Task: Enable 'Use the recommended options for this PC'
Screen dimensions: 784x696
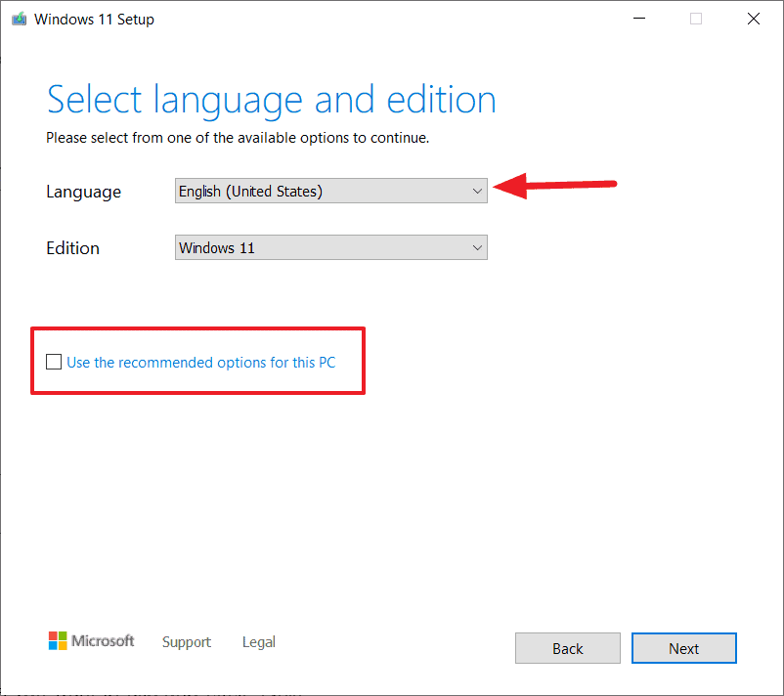Action: (x=54, y=361)
